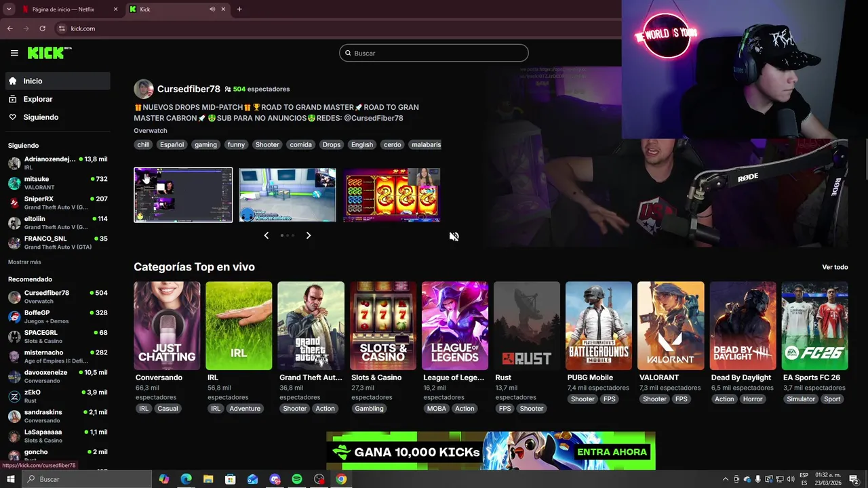Screen dimensions: 868x488
Task: Open the Grand Theft Auto category card
Action: 311,326
